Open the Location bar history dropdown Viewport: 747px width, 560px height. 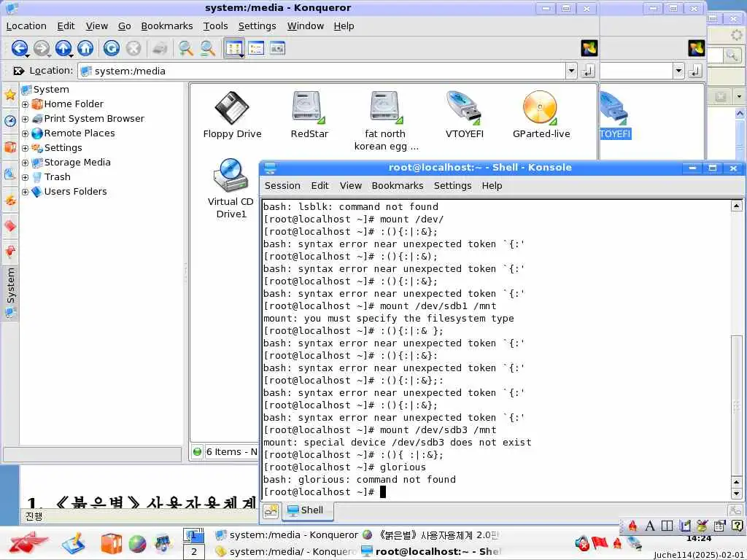(571, 71)
